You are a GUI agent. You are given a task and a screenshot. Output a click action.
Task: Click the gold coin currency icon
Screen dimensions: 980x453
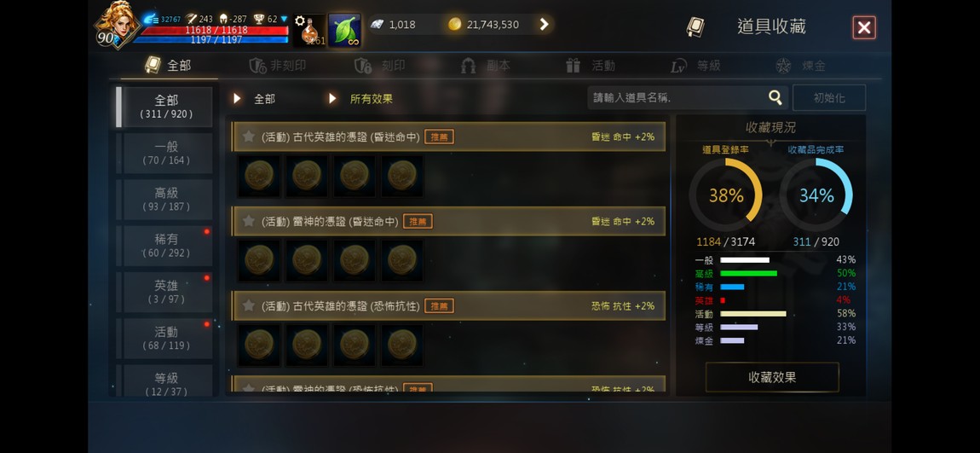[455, 25]
